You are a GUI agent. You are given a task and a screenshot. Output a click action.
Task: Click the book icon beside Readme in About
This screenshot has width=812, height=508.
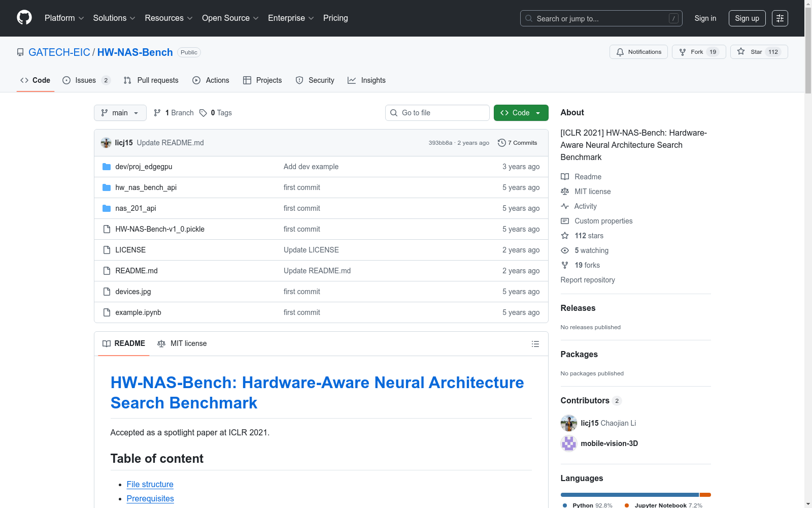tap(565, 177)
